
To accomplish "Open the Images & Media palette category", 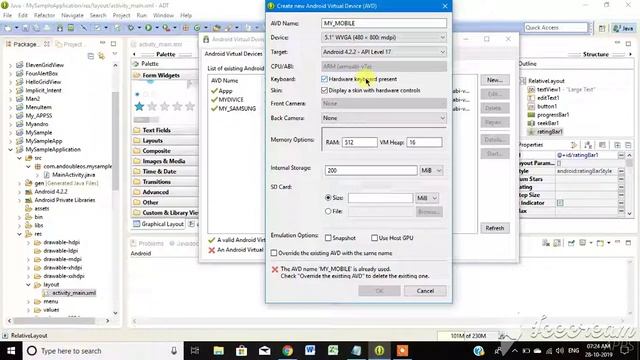I will tap(164, 161).
